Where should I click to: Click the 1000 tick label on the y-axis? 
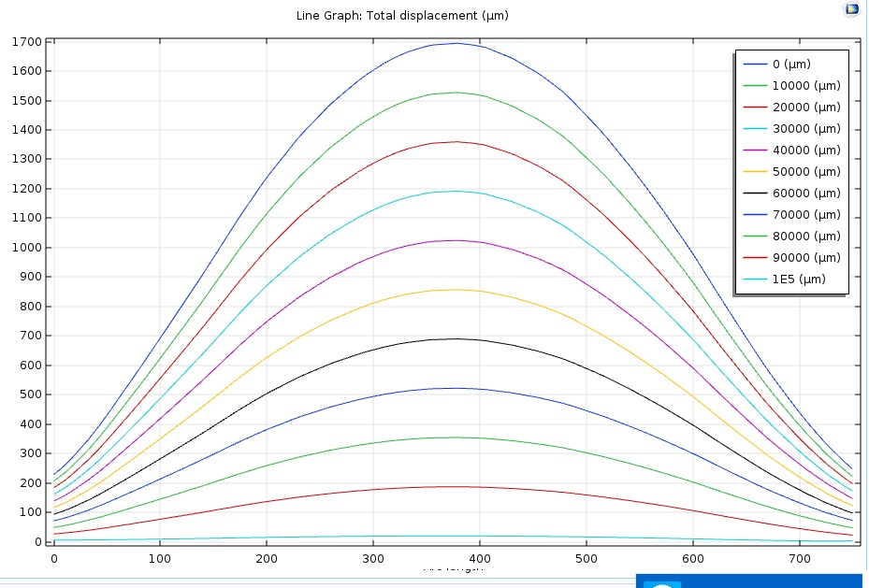27,248
